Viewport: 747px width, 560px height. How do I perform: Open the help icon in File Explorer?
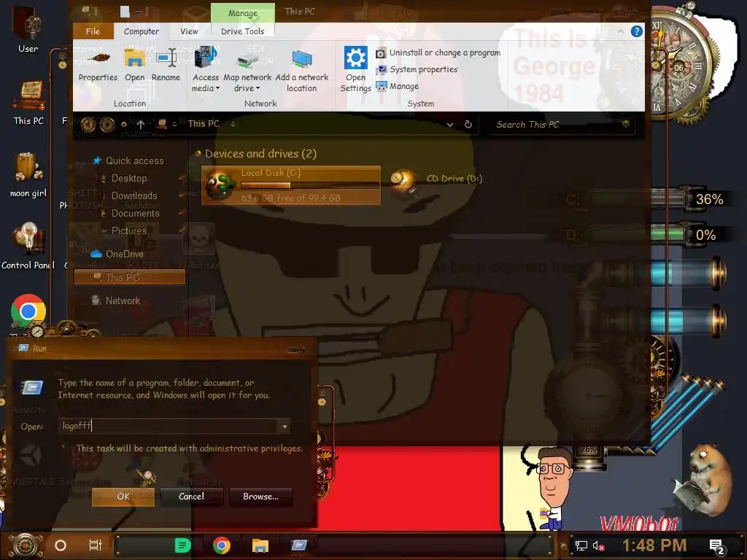coord(636,31)
